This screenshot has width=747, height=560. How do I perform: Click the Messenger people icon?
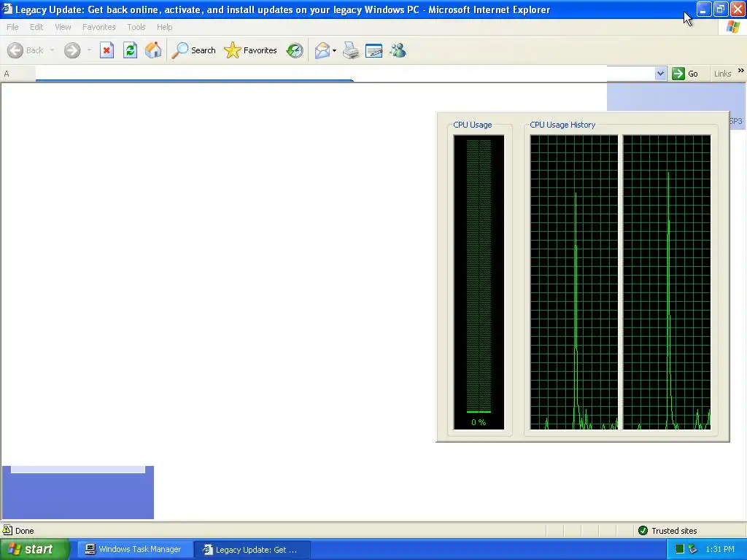(x=398, y=50)
